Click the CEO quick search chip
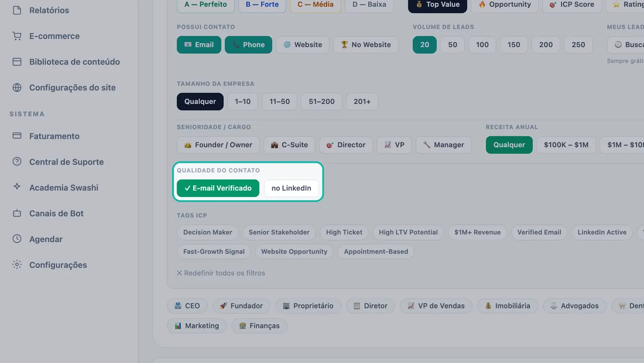 (x=187, y=306)
